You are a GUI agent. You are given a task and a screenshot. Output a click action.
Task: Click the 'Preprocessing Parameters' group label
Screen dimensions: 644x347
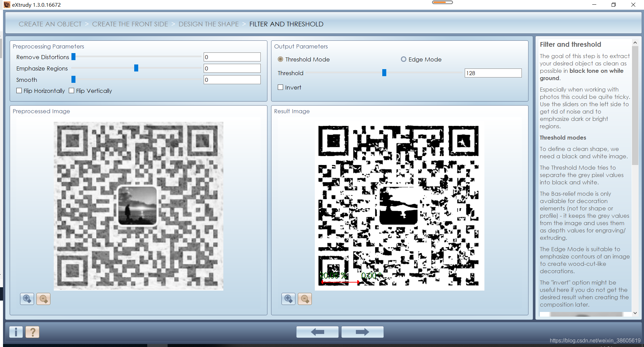click(48, 46)
